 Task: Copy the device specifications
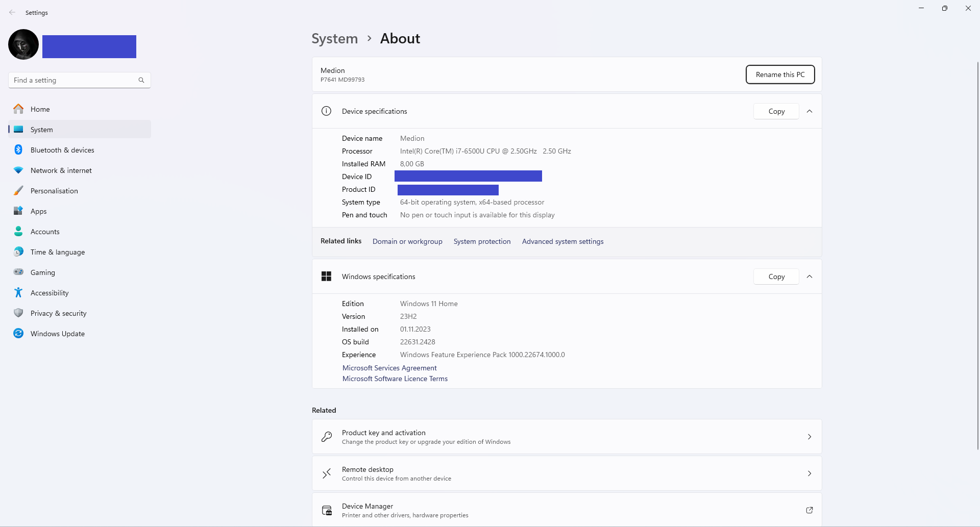tap(776, 111)
